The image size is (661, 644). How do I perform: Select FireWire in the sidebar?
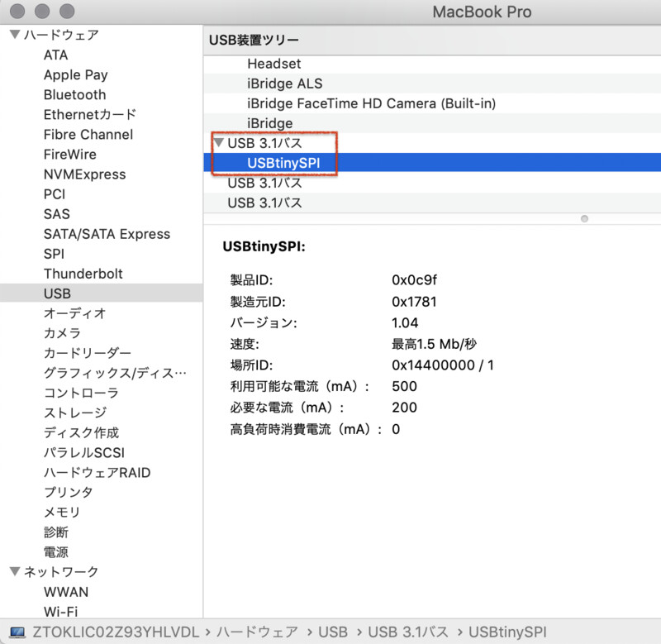(70, 154)
